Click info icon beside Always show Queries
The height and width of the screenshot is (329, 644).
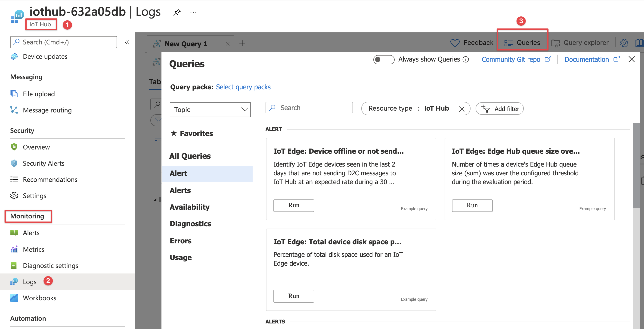[465, 59]
